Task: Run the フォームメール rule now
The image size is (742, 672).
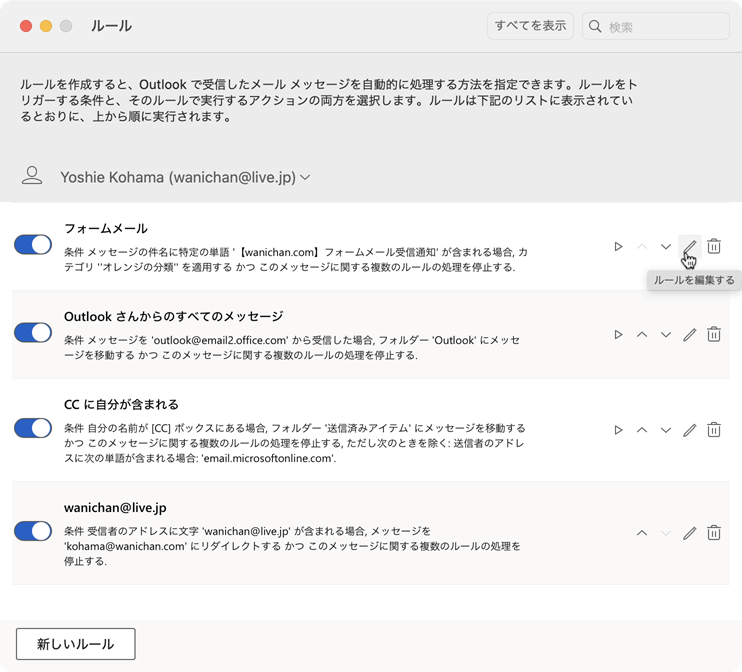Action: coord(618,247)
